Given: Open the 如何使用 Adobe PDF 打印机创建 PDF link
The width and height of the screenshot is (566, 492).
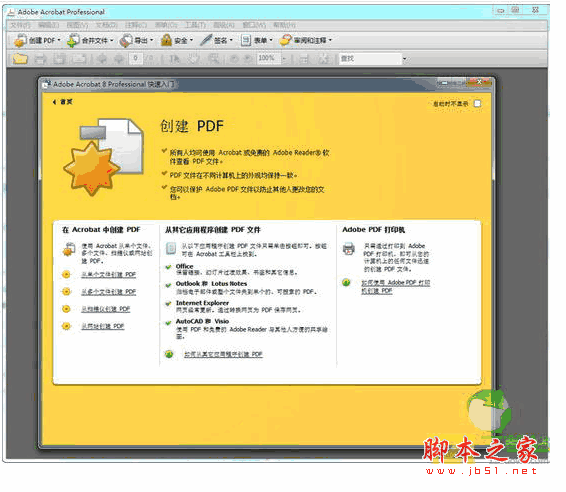Looking at the screenshot, I should click(395, 287).
